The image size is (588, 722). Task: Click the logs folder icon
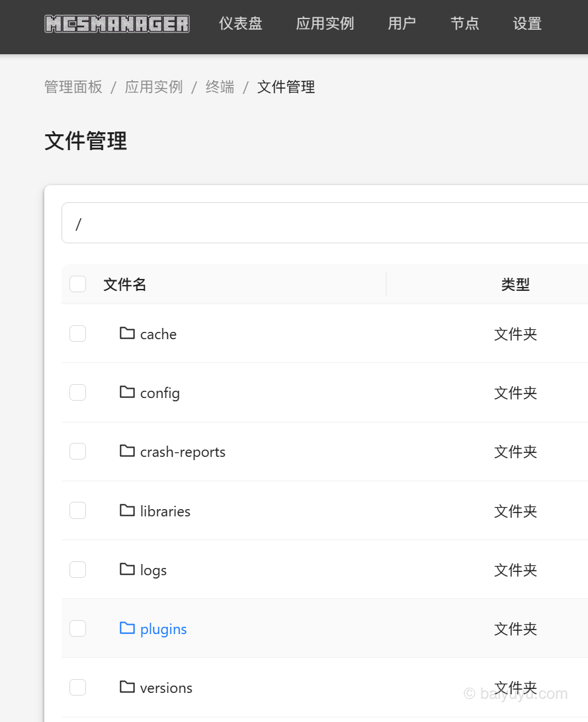[x=126, y=569]
